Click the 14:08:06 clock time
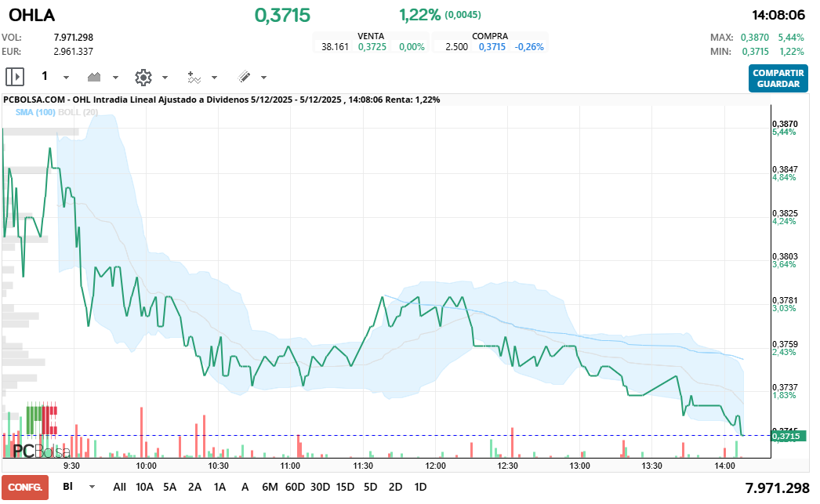 (778, 15)
